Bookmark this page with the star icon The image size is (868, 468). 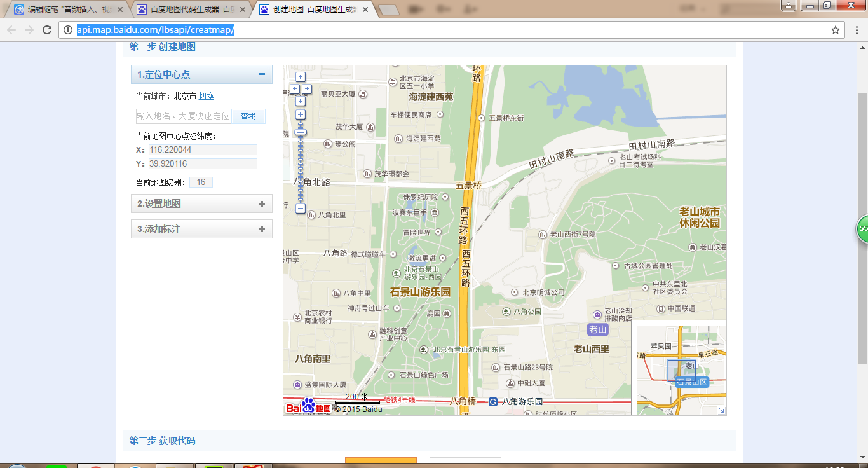coord(836,30)
